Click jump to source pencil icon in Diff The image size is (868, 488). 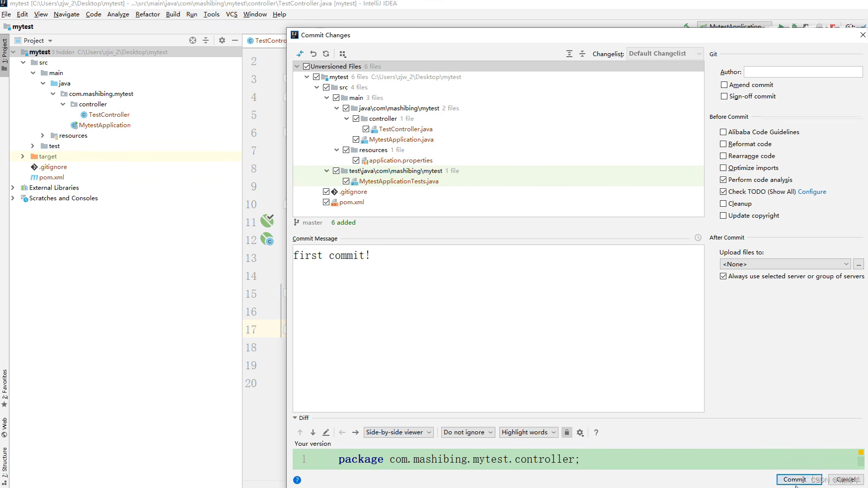coord(326,432)
